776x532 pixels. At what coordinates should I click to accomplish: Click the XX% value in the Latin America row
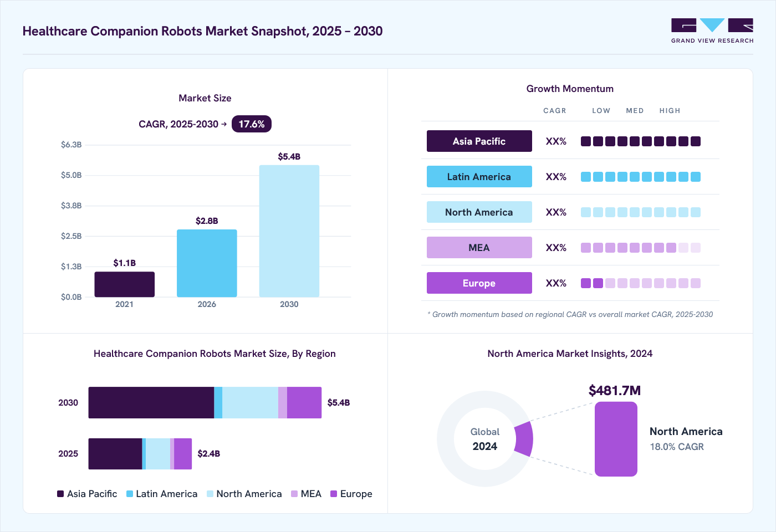556,177
